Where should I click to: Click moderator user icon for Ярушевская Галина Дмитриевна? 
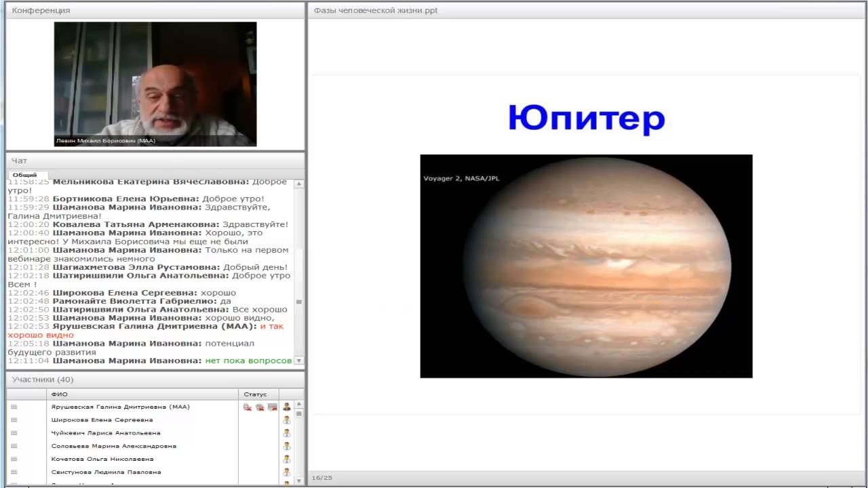click(x=287, y=407)
